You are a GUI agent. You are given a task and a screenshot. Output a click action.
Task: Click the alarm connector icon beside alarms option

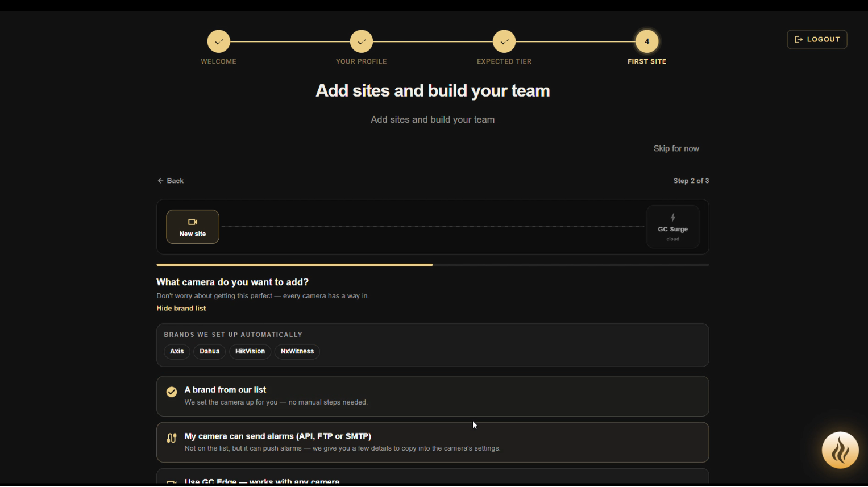[172, 438]
